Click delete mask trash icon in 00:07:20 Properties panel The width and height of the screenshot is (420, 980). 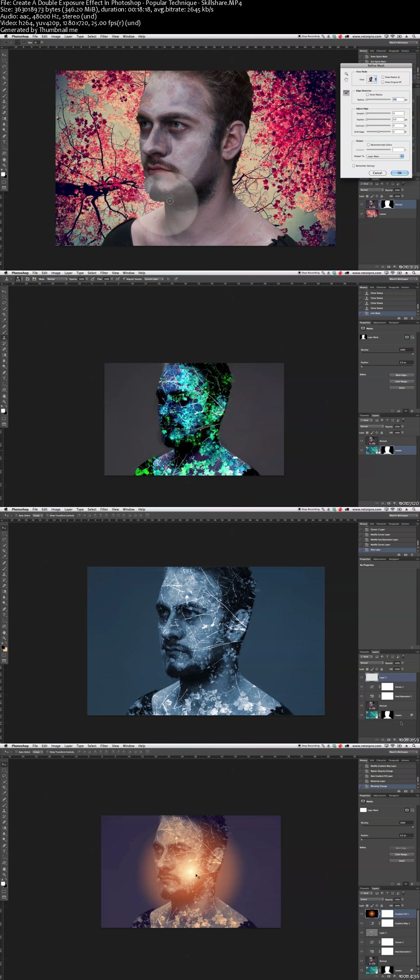pos(412,411)
